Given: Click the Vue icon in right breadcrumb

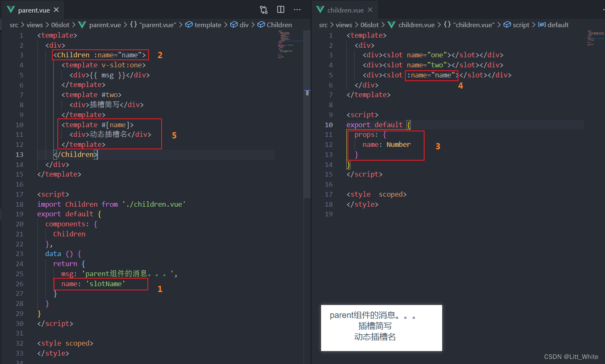Looking at the screenshot, I should 391,25.
